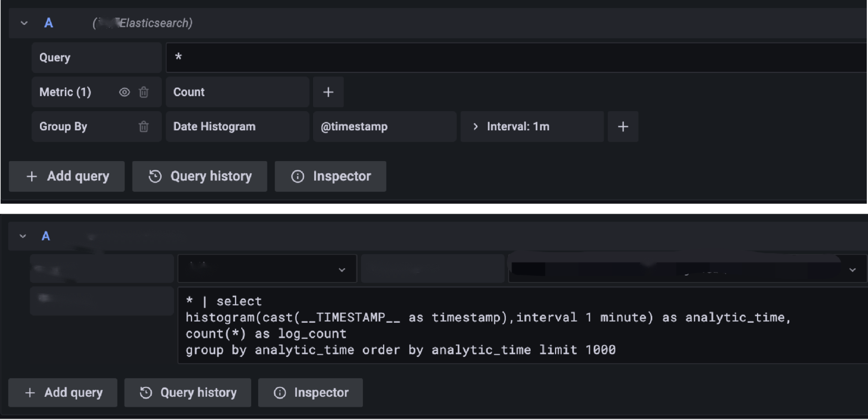Open the upper Inspector
Screen dimensions: 868x420
[x=330, y=177]
